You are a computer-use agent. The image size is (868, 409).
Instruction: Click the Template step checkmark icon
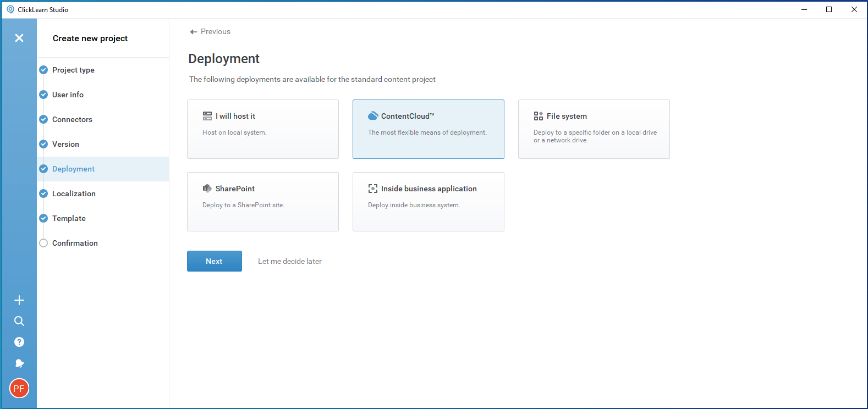point(43,218)
